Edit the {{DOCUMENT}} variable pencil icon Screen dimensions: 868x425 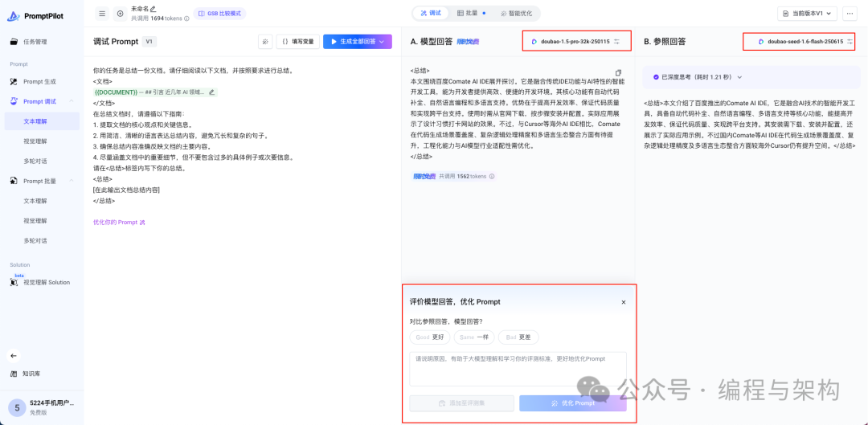211,92
